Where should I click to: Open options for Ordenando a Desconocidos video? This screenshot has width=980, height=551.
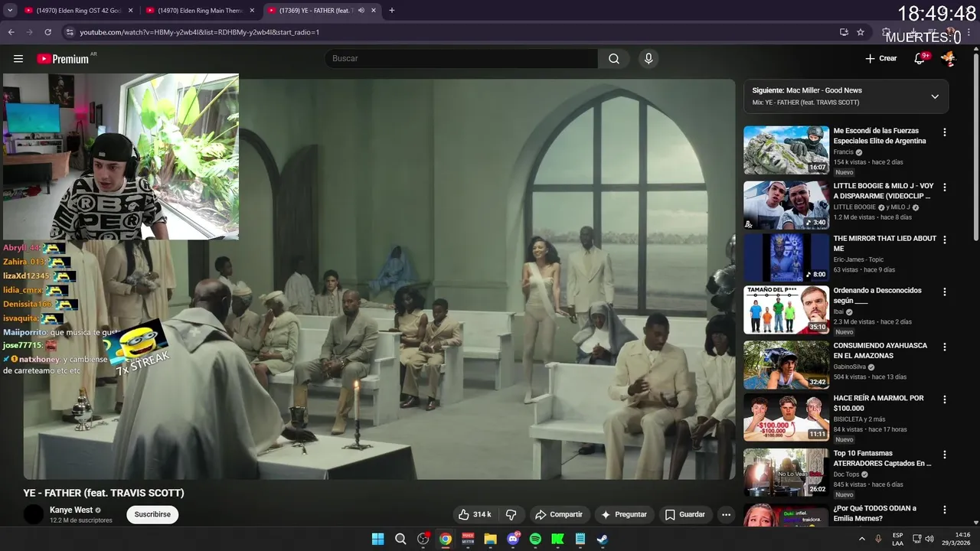click(944, 292)
